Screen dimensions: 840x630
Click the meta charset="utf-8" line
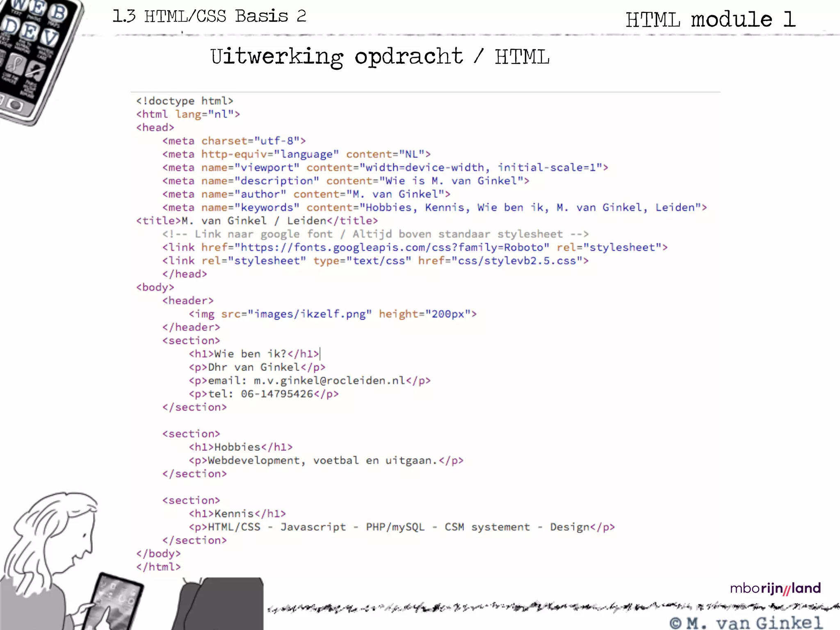[234, 141]
